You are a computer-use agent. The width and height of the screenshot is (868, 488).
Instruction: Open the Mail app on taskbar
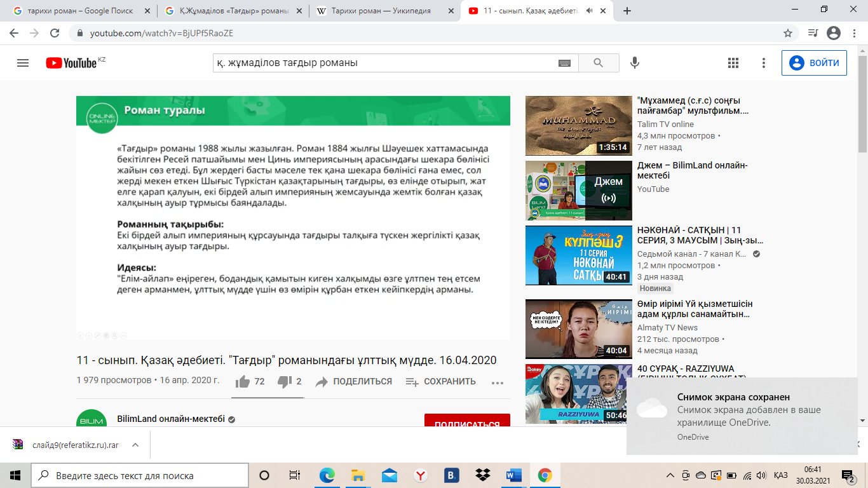(x=389, y=475)
